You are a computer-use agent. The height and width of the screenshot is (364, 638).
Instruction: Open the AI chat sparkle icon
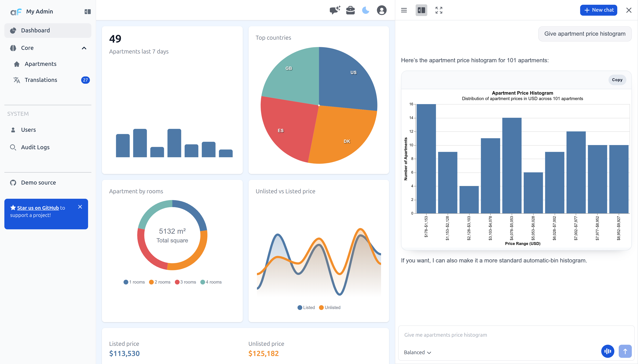pyautogui.click(x=335, y=10)
